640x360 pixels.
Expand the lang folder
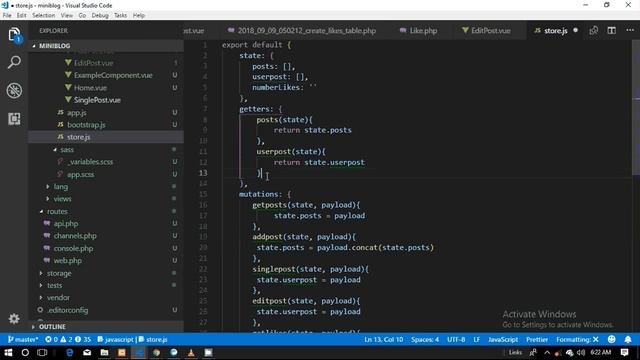[x=60, y=187]
